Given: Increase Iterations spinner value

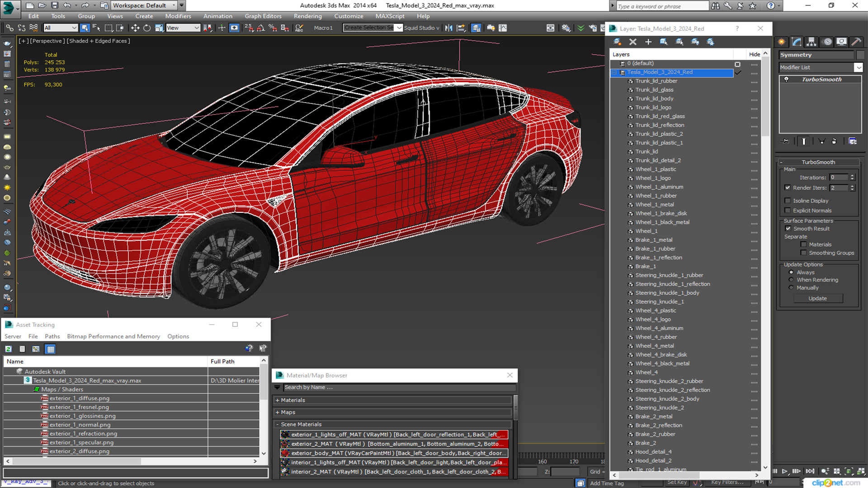Looking at the screenshot, I should click(852, 176).
